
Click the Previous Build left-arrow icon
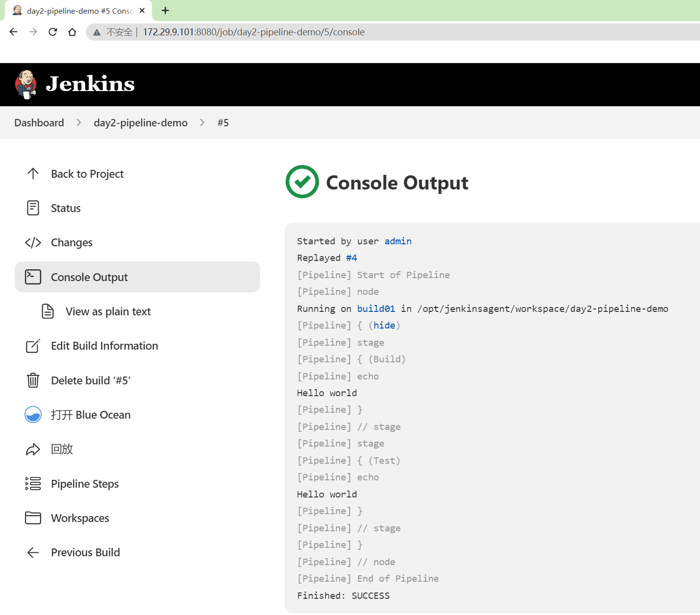[x=33, y=552]
